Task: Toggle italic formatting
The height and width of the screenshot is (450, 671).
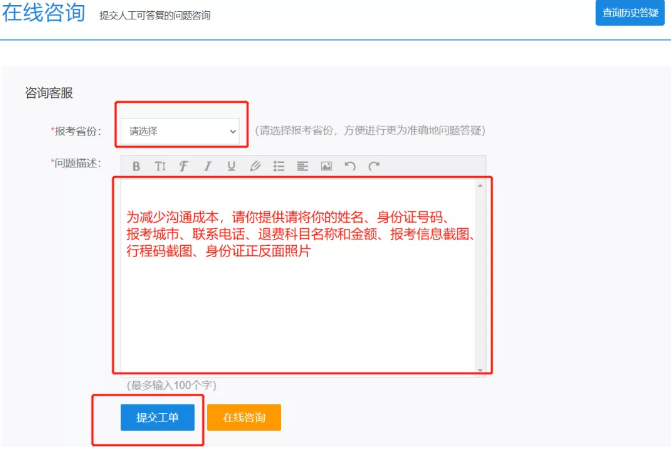Action: (x=208, y=166)
